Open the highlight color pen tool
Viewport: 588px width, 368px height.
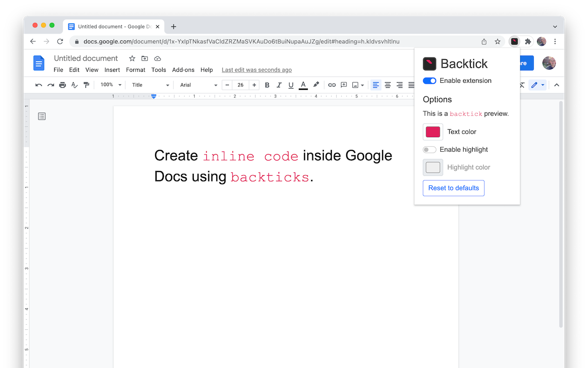316,85
